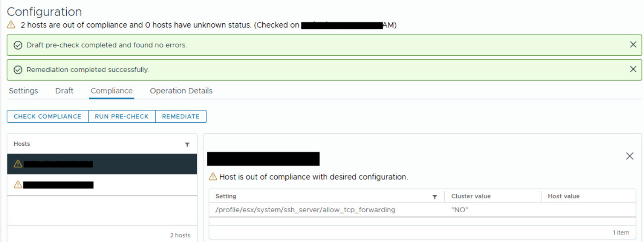Close the host compliance details panel
Screen dimensions: 644x242
[629, 156]
